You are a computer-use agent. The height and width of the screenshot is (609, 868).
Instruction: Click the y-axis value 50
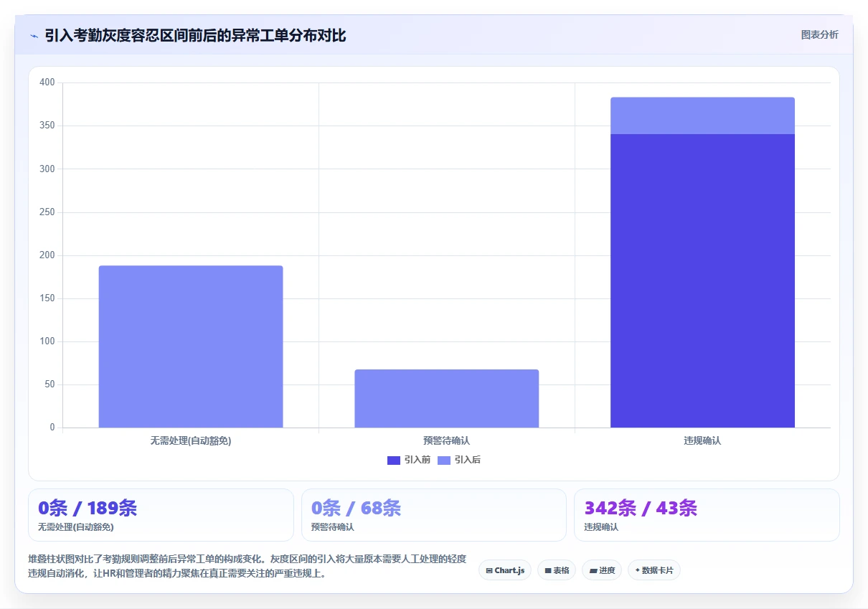tap(49, 384)
